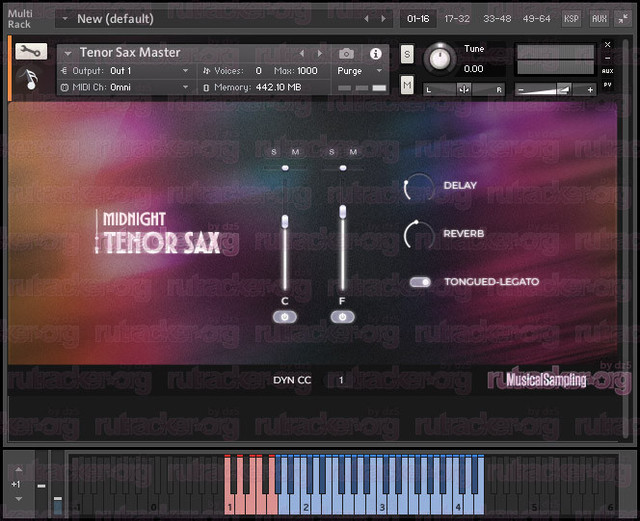The image size is (640, 521).
Task: Open the Purge dropdown menu
Action: pyautogui.click(x=360, y=71)
